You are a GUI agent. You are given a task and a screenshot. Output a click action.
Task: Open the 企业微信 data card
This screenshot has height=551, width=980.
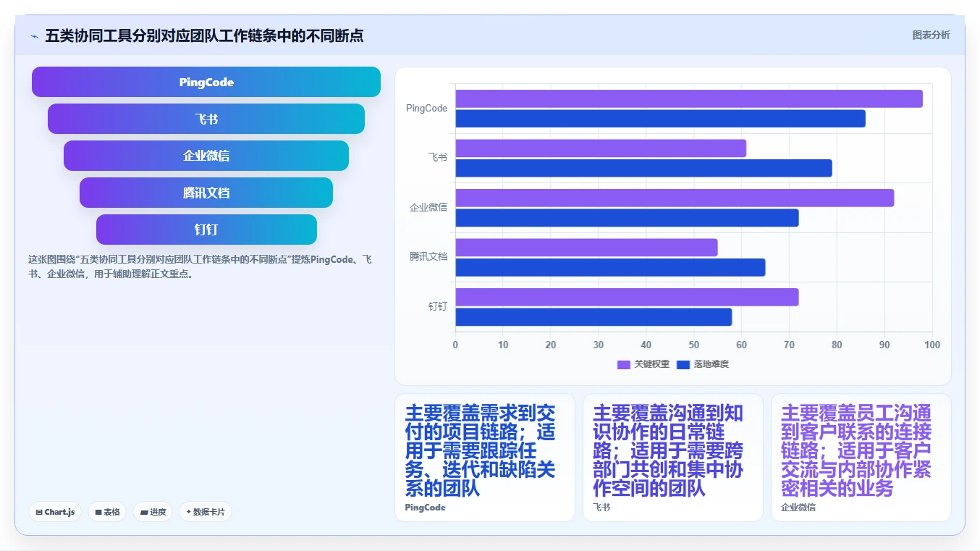coord(861,458)
